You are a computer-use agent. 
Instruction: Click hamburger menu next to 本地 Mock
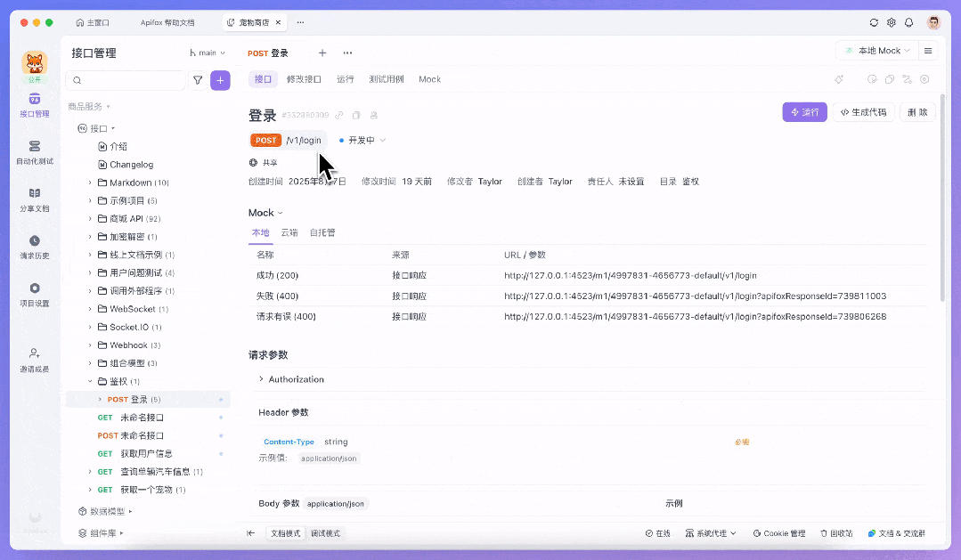[928, 51]
